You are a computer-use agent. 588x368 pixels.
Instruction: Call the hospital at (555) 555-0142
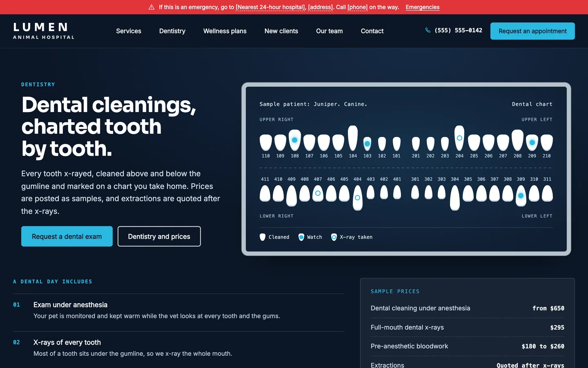[x=458, y=30]
